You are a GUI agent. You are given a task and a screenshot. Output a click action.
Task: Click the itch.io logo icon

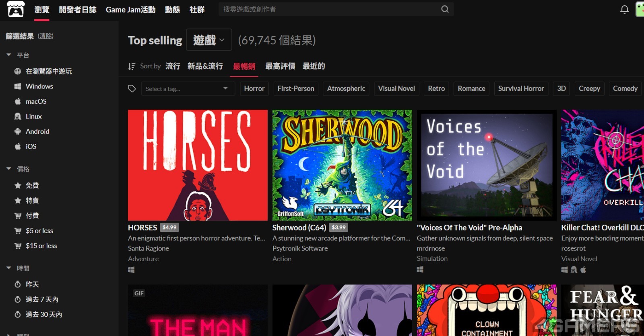(16, 9)
